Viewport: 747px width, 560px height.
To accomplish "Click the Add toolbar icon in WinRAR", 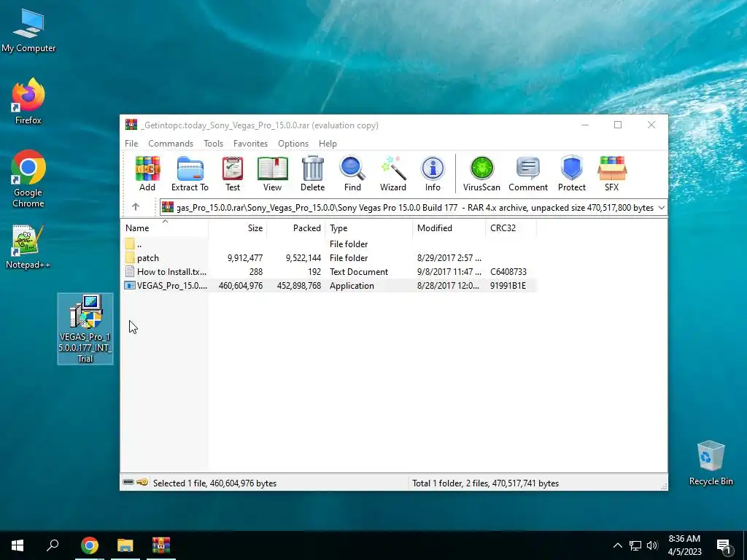I will point(147,174).
